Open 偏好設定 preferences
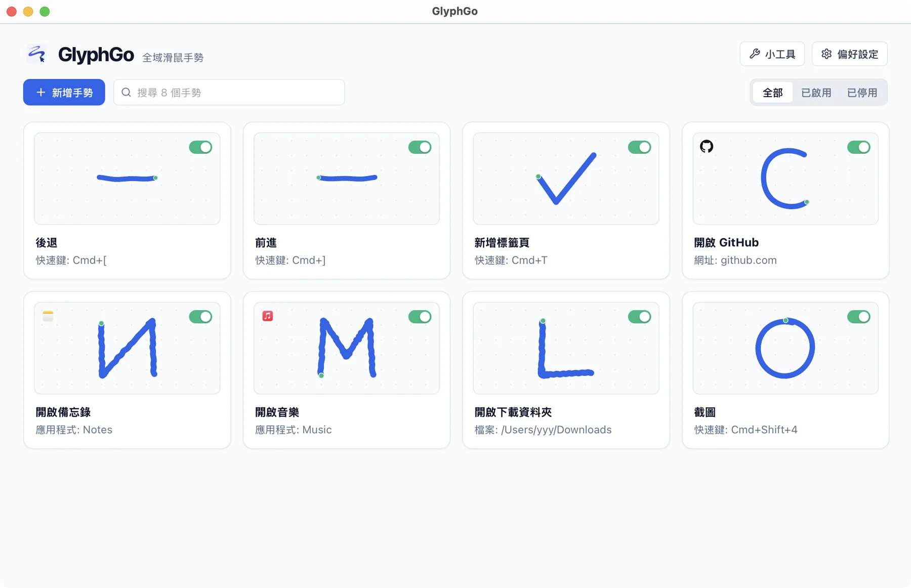911x588 pixels. [x=850, y=54]
